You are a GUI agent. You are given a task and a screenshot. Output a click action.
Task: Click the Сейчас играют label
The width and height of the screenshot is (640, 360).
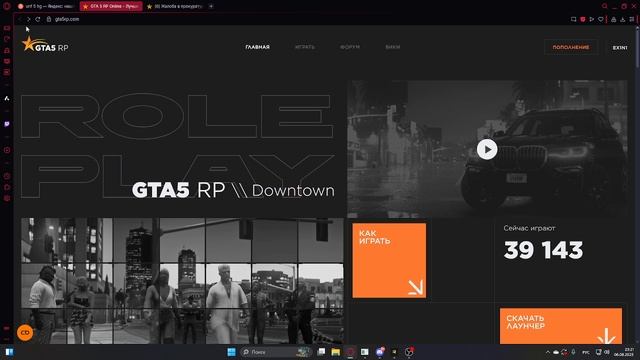[x=529, y=228]
